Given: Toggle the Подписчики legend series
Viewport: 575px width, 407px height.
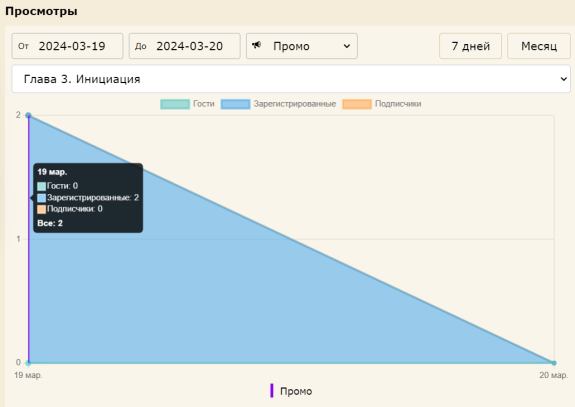Looking at the screenshot, I should [x=382, y=104].
